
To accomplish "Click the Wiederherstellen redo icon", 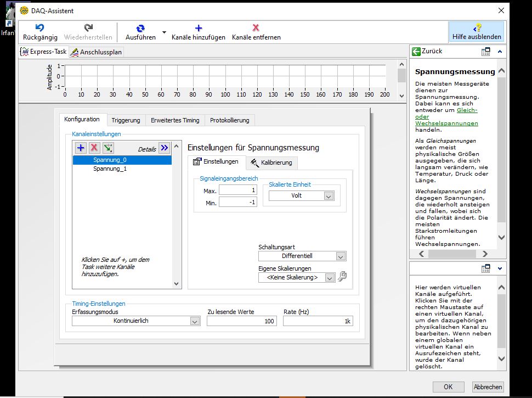I will coord(88,27).
